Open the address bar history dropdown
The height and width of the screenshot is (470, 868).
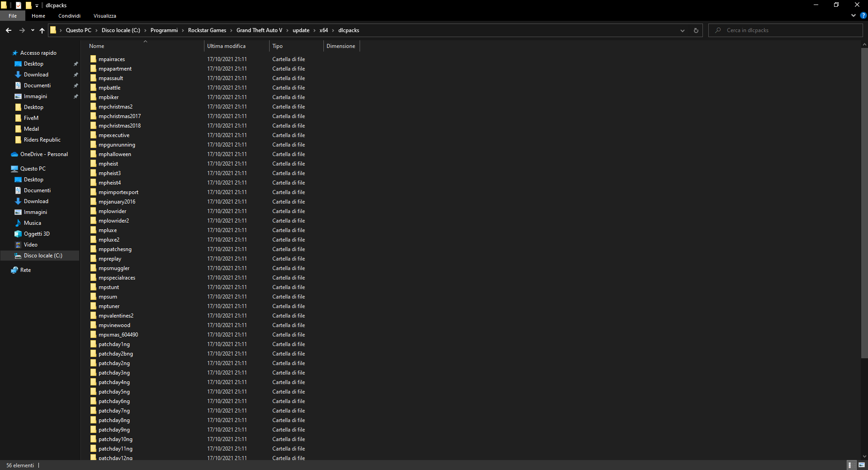pyautogui.click(x=682, y=30)
